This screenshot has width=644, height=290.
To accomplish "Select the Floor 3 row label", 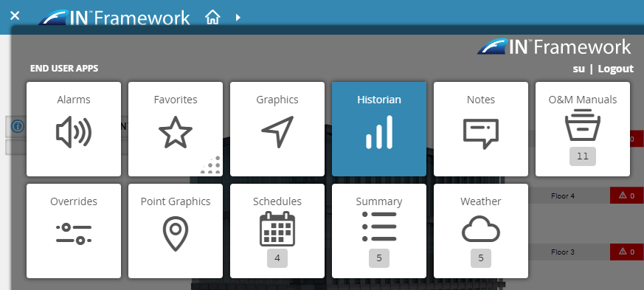I will click(x=563, y=252).
